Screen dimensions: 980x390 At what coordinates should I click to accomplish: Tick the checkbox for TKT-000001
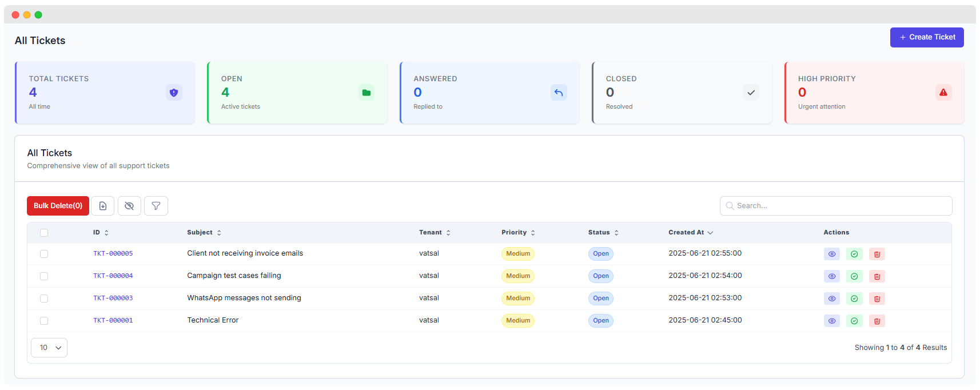44,321
